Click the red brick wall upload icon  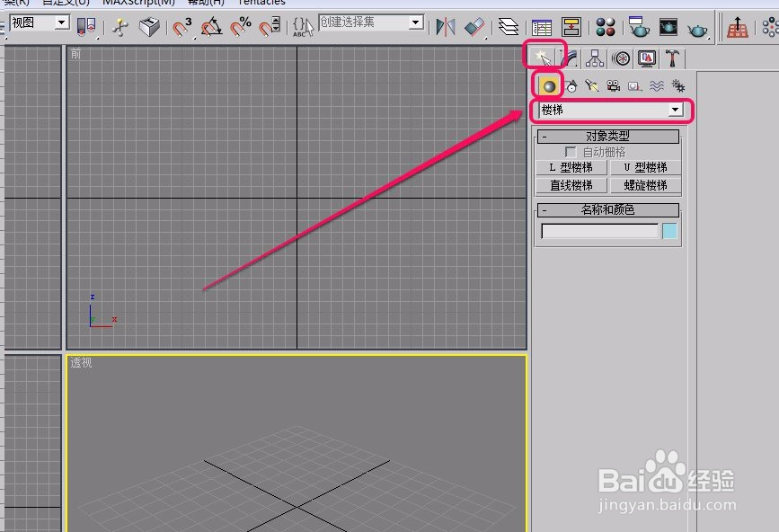click(x=738, y=27)
